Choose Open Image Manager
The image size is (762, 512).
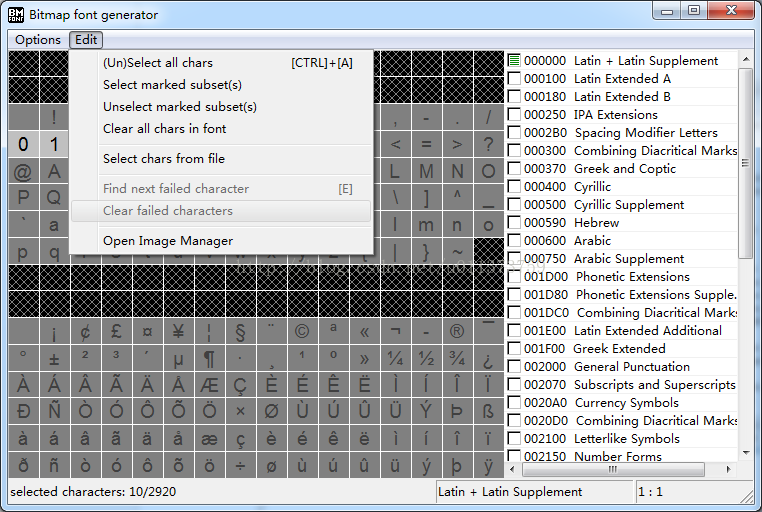pyautogui.click(x=221, y=241)
